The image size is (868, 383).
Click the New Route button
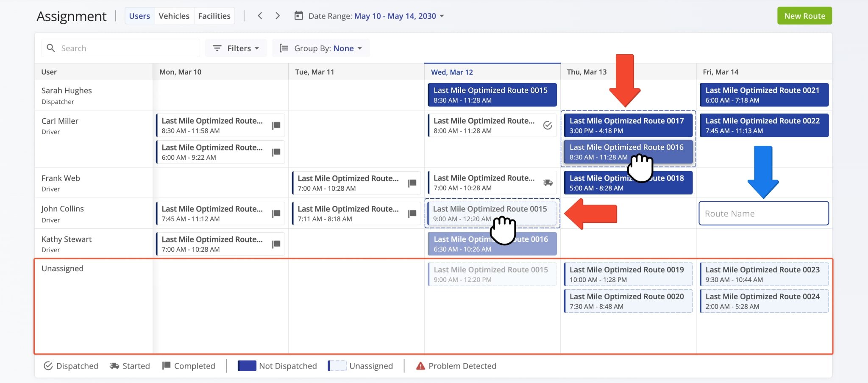click(804, 16)
